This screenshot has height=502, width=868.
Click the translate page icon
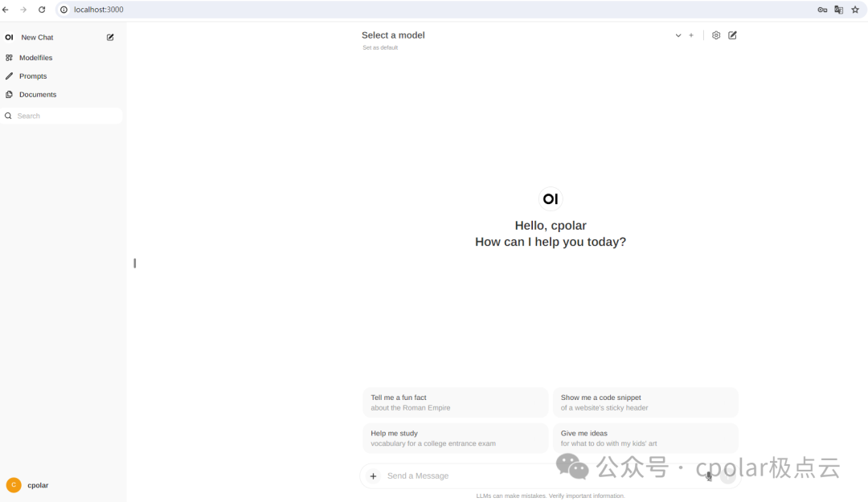pyautogui.click(x=838, y=10)
